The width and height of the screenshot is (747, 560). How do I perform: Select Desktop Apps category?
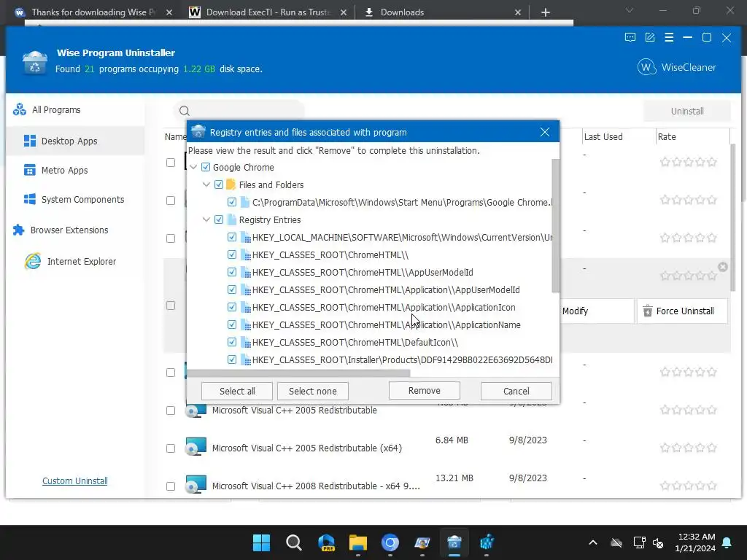[x=75, y=141]
